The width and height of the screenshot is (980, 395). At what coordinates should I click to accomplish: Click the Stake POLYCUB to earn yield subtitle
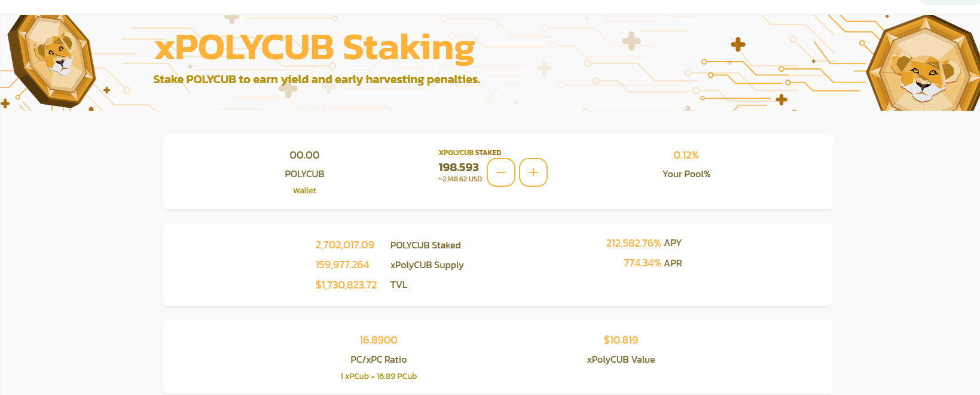pos(316,80)
